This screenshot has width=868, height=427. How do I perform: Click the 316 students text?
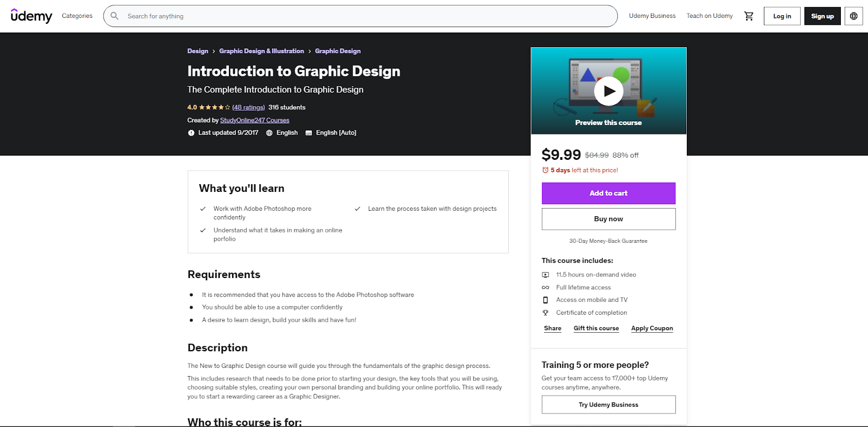(x=287, y=107)
